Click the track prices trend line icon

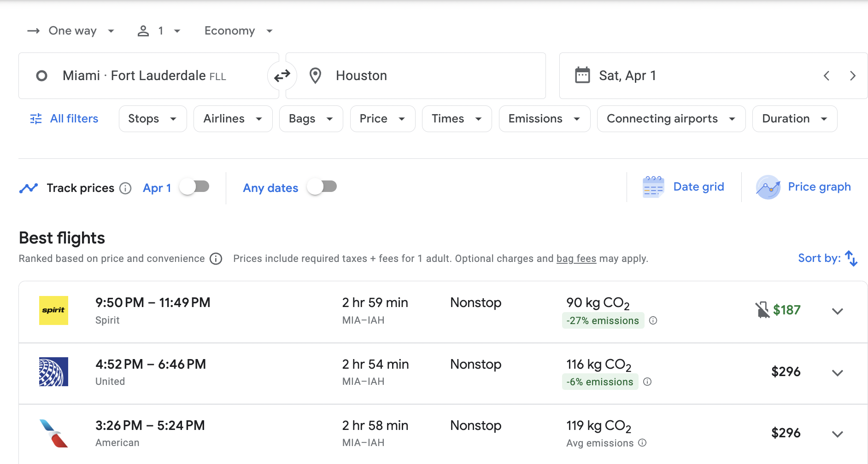click(29, 188)
